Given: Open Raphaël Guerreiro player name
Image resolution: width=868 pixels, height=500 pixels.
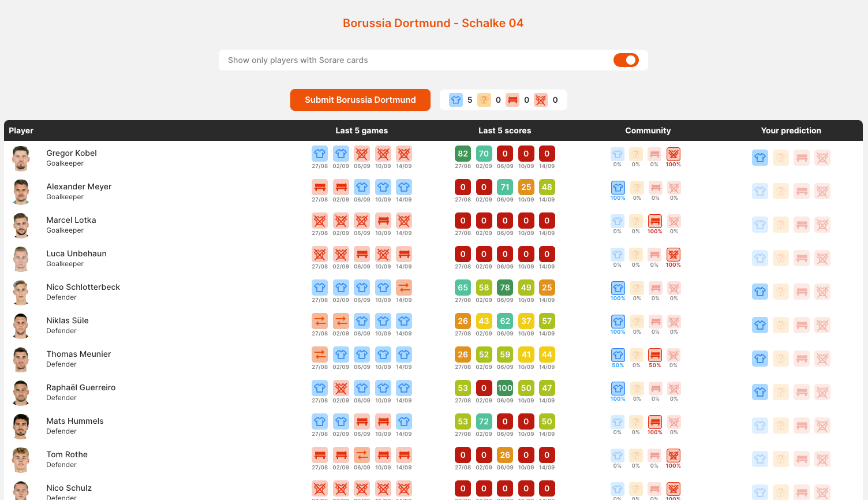Looking at the screenshot, I should [x=81, y=387].
